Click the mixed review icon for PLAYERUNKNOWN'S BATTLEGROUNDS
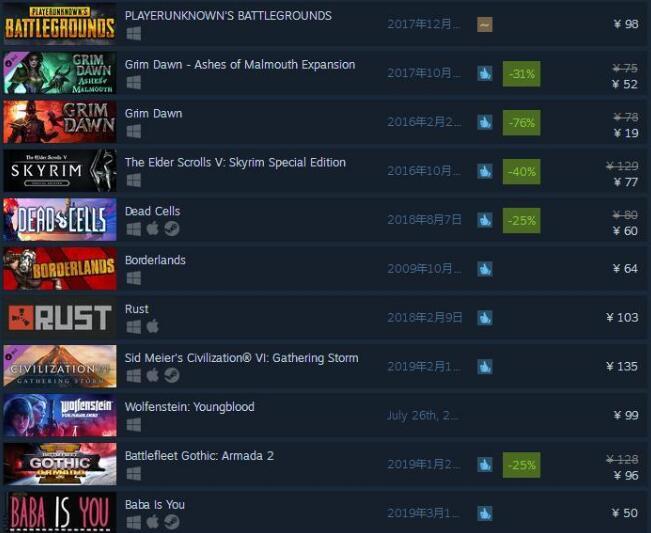Screen dimensions: 651x533 (x=485, y=24)
